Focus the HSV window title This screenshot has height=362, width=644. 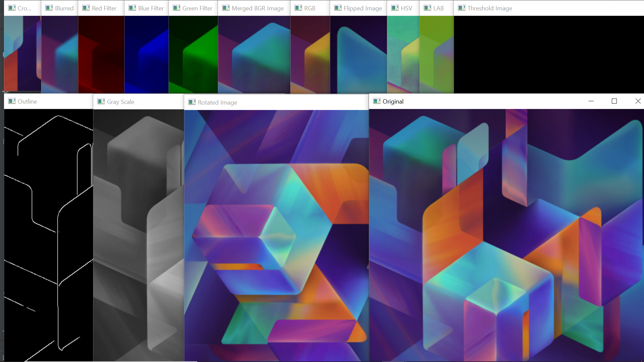406,8
